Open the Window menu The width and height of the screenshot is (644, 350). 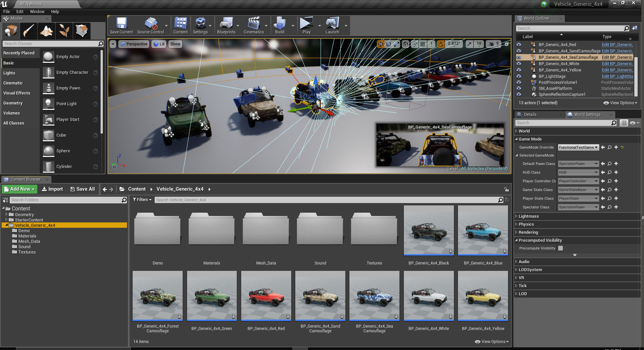(x=37, y=11)
